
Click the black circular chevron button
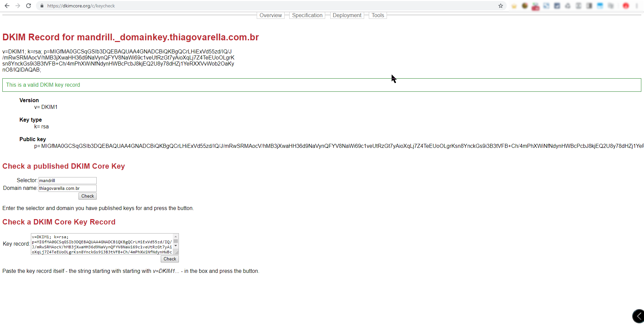(638, 316)
